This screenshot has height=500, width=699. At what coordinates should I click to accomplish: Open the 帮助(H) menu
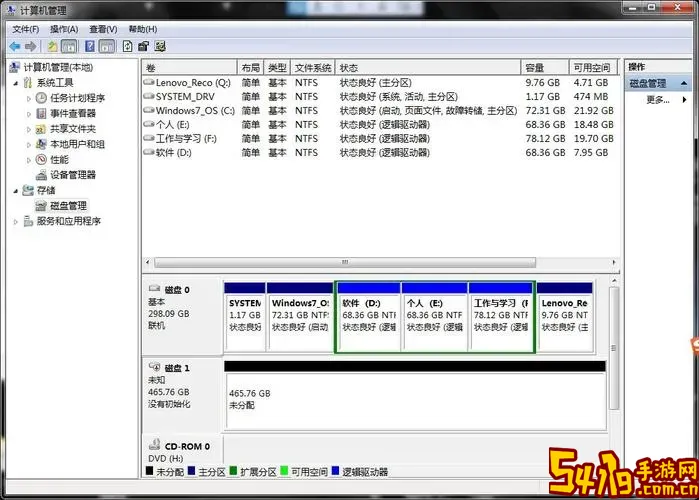click(143, 29)
